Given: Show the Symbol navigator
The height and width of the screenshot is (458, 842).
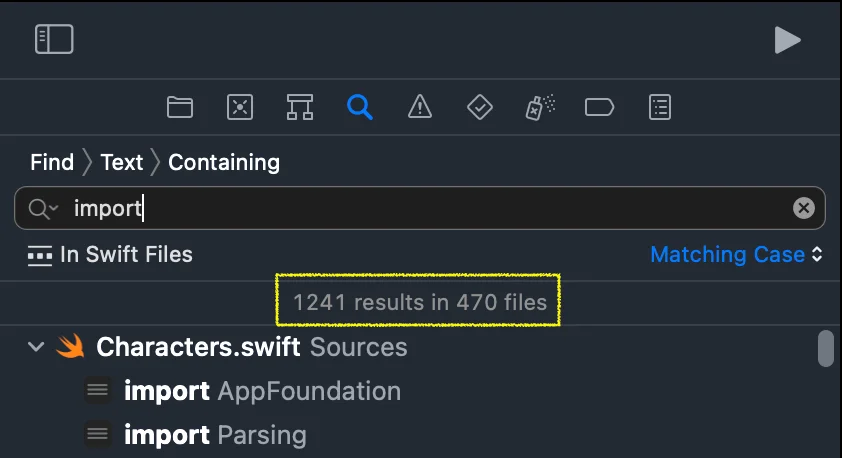Looking at the screenshot, I should click(300, 107).
